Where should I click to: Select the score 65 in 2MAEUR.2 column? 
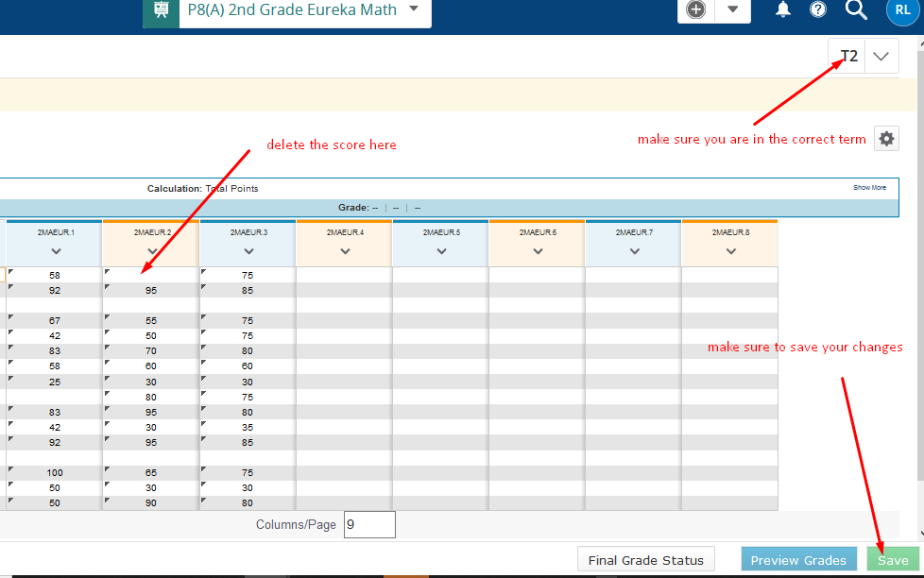point(151,472)
